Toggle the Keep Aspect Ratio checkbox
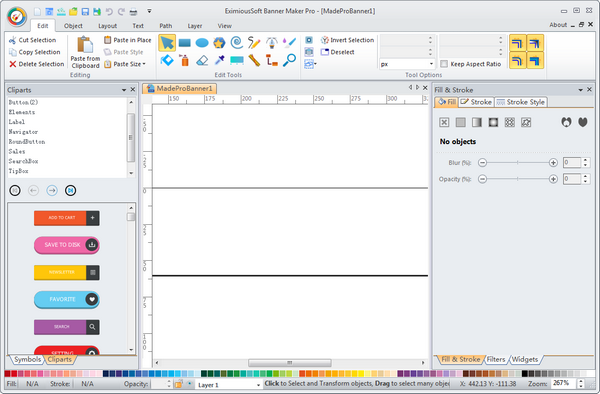This screenshot has width=600, height=394. 444,64
